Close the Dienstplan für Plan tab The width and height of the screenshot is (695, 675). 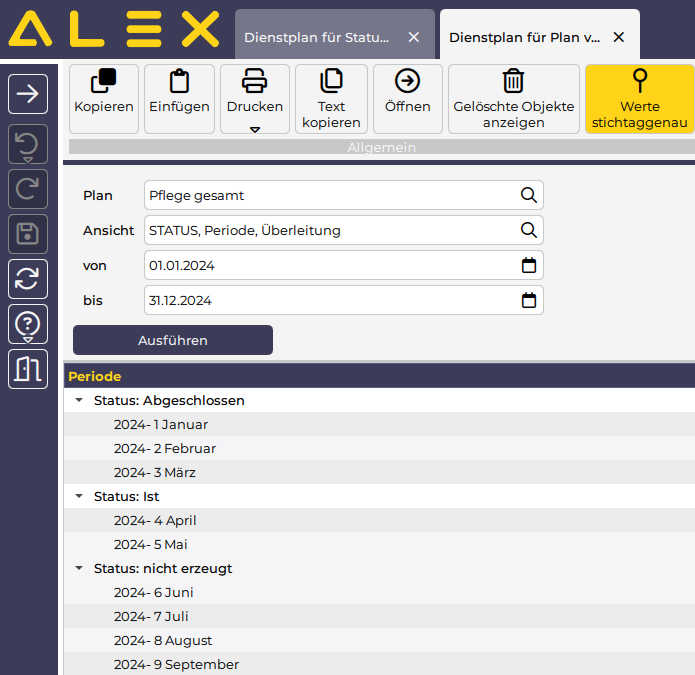(x=619, y=37)
